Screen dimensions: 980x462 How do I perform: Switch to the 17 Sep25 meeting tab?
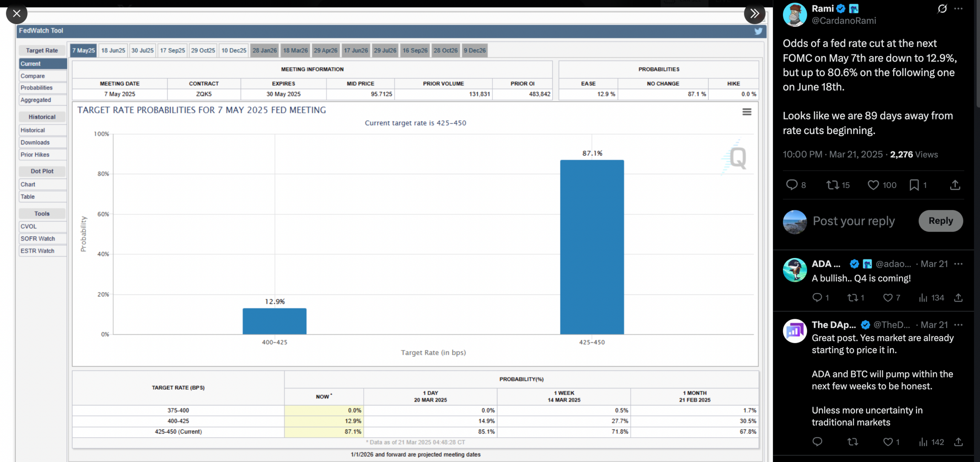click(x=172, y=51)
